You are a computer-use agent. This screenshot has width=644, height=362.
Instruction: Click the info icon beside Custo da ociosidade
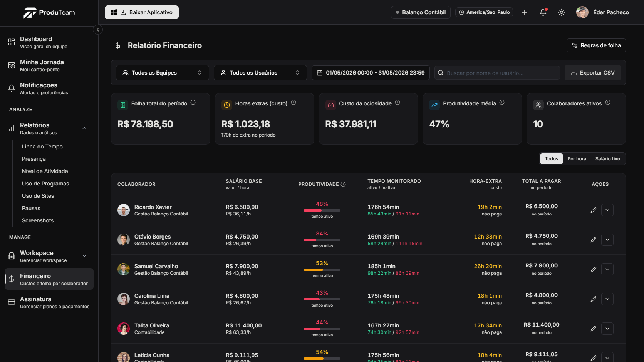coord(397,103)
